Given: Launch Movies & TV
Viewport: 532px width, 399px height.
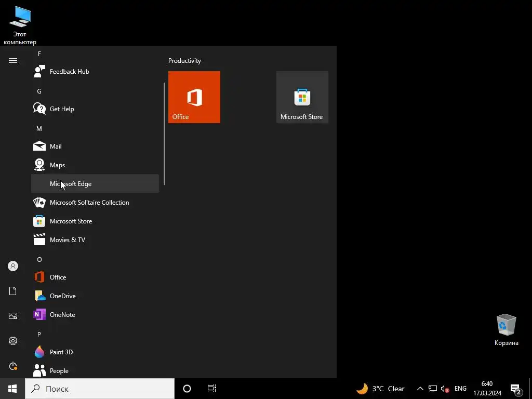Looking at the screenshot, I should [x=95, y=240].
